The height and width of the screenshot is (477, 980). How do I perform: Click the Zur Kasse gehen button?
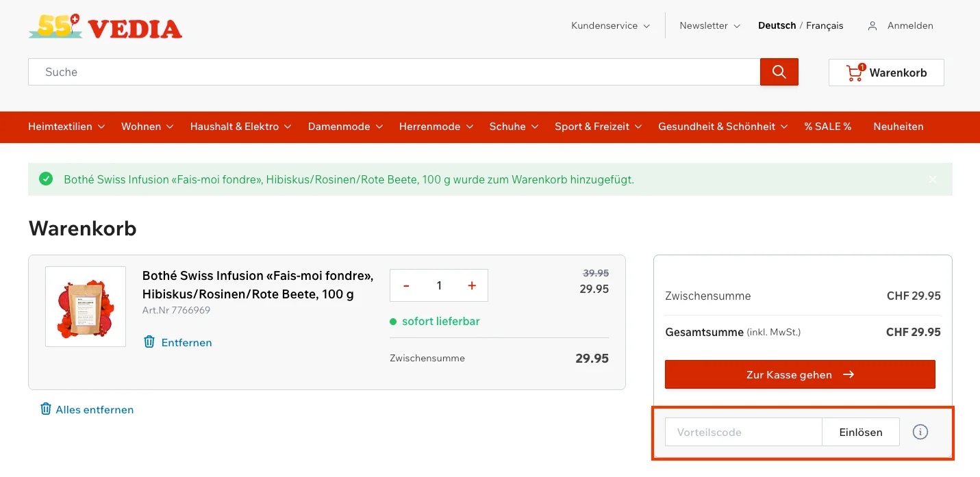click(x=799, y=374)
